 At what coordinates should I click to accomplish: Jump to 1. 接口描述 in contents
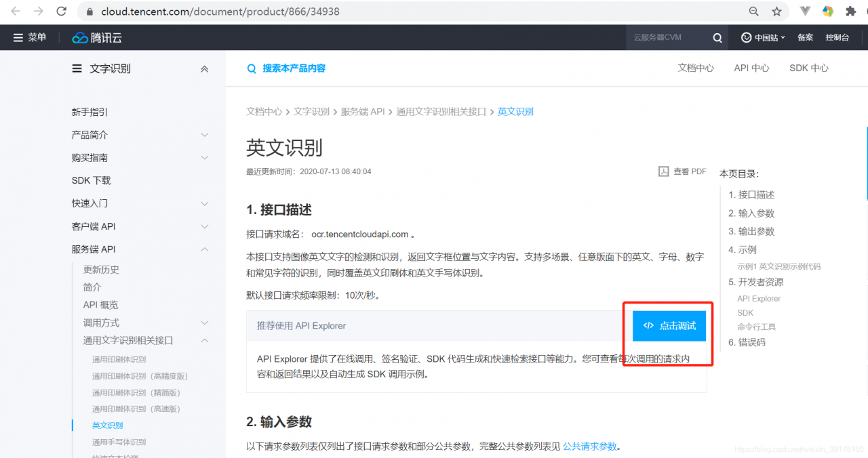[751, 194]
